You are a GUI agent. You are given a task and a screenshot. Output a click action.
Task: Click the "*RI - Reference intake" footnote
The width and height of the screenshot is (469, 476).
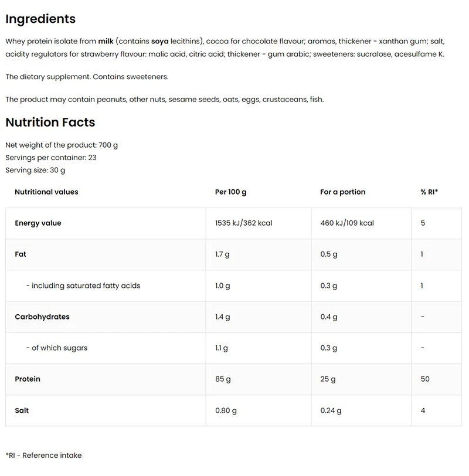43,455
